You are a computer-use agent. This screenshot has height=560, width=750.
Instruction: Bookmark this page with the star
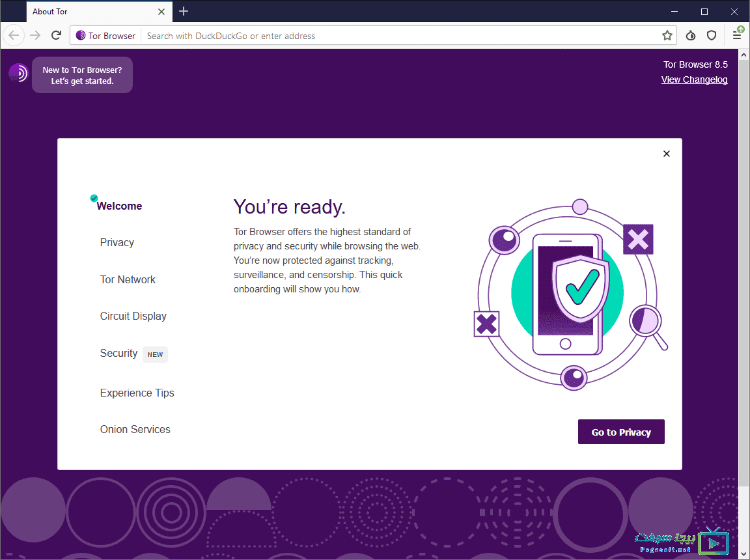667,35
